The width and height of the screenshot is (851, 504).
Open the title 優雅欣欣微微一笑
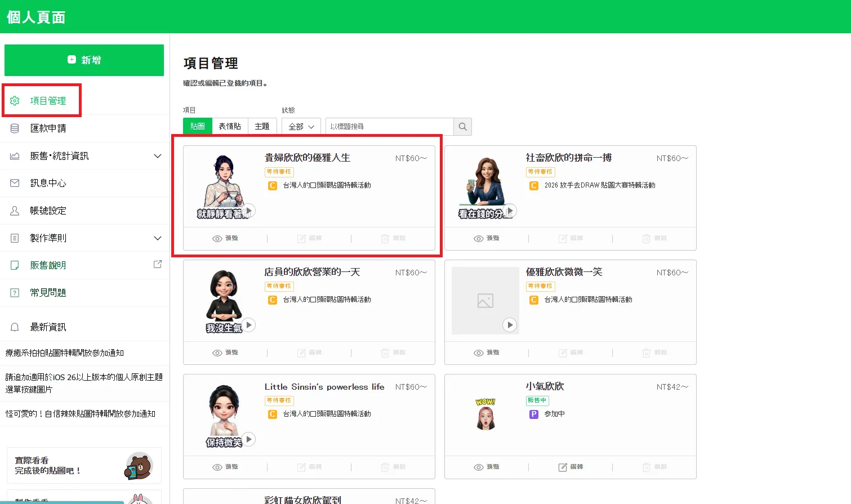[564, 273]
